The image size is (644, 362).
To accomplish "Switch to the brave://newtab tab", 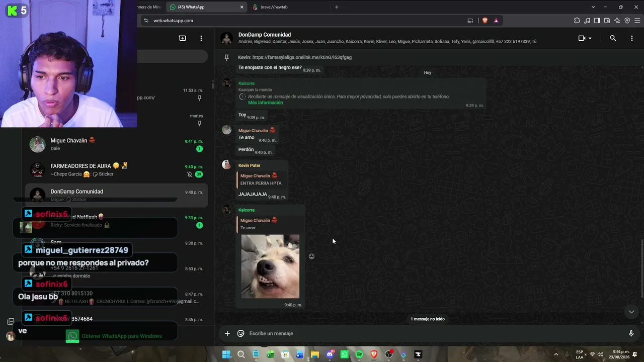I will pos(289,7).
